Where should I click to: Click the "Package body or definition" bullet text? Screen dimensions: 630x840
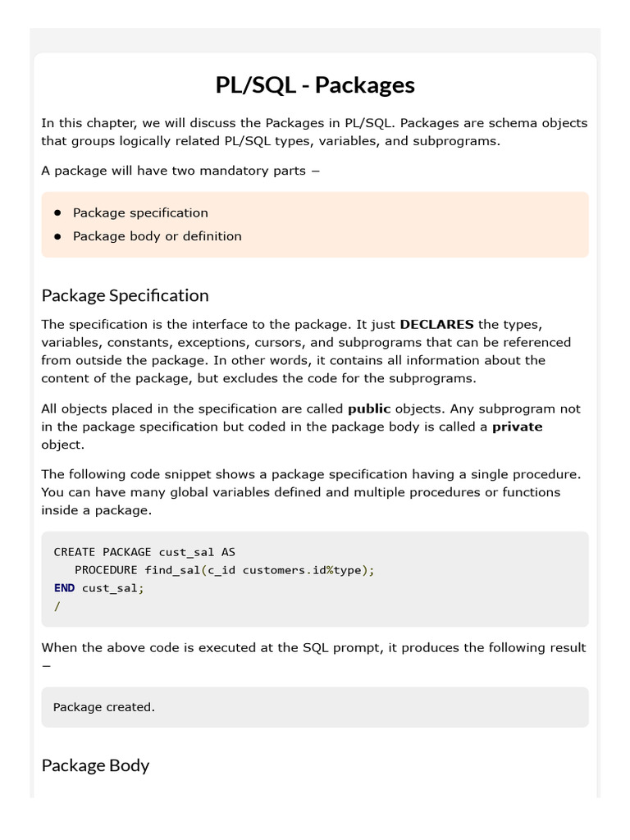[157, 236]
